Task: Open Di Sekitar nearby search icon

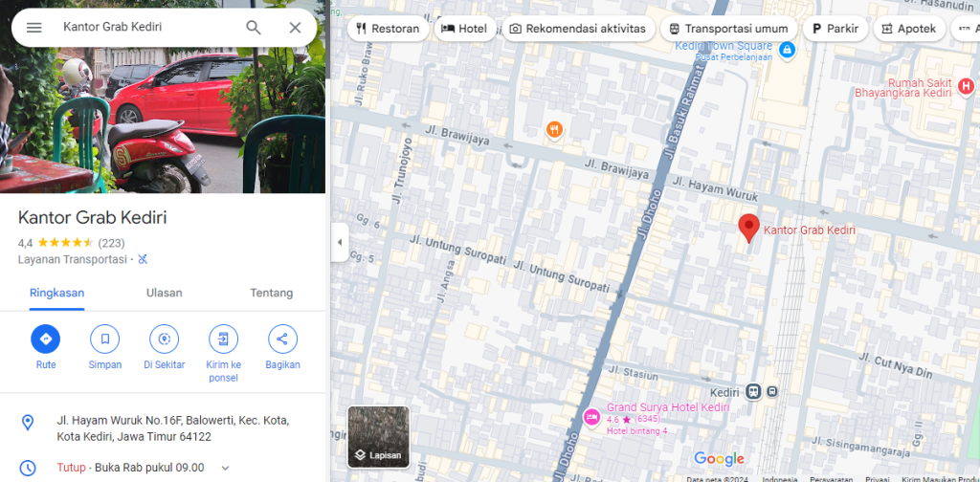Action: click(165, 339)
